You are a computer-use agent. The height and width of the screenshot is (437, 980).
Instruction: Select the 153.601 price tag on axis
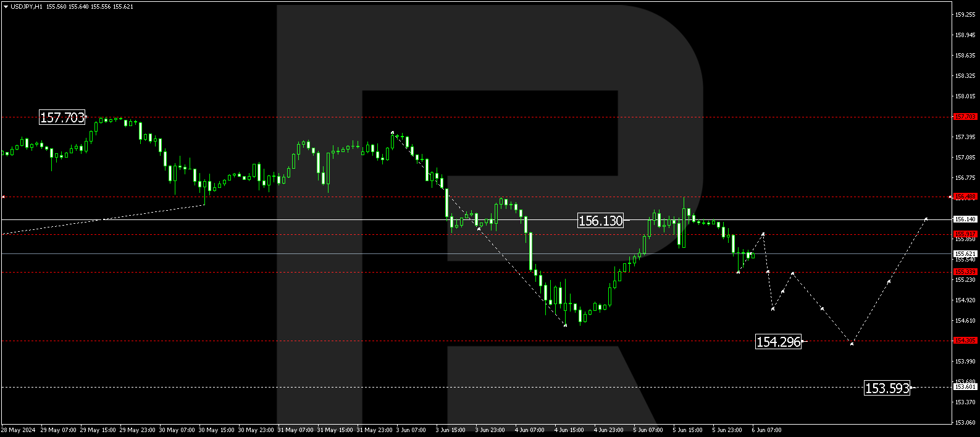965,387
